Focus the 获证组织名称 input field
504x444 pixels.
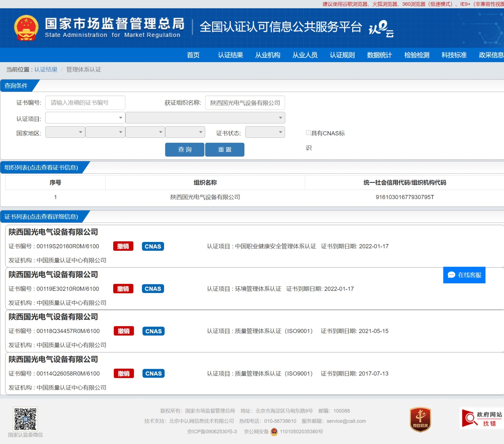click(245, 103)
